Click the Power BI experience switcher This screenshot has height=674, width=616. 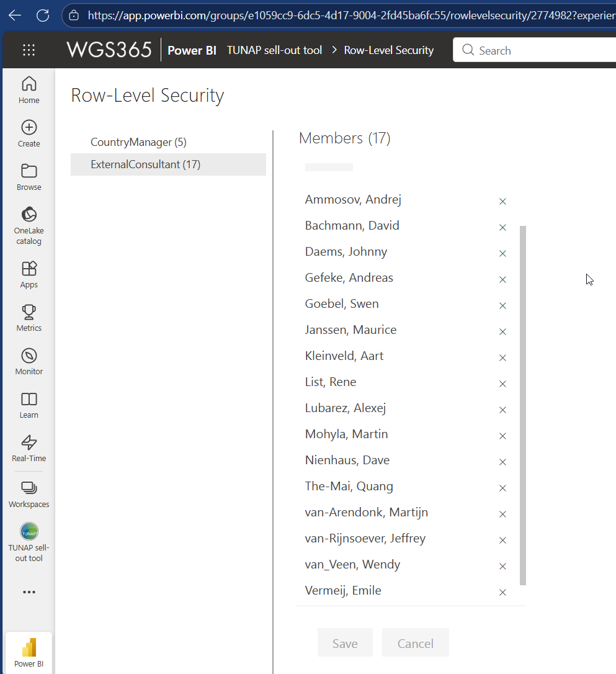[x=29, y=653]
